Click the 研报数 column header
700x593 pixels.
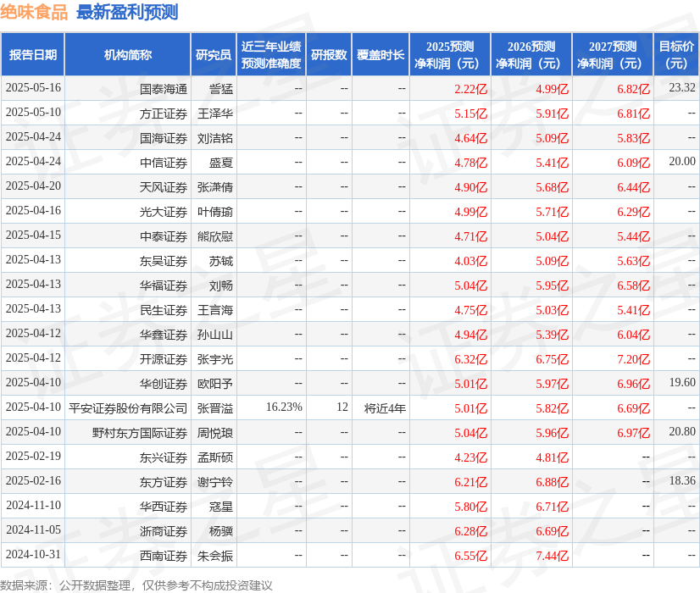(329, 54)
